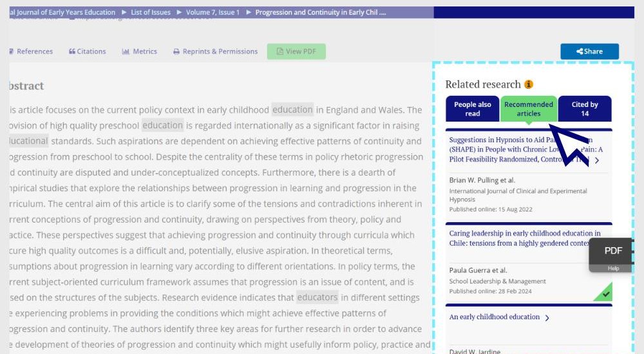Click Published online: 15 Aug 2022 text

(490, 209)
